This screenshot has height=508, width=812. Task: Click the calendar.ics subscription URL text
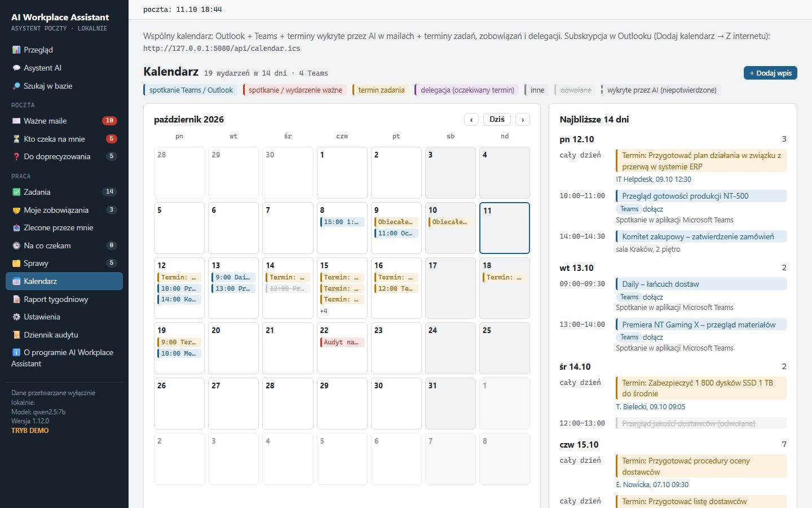tap(222, 49)
